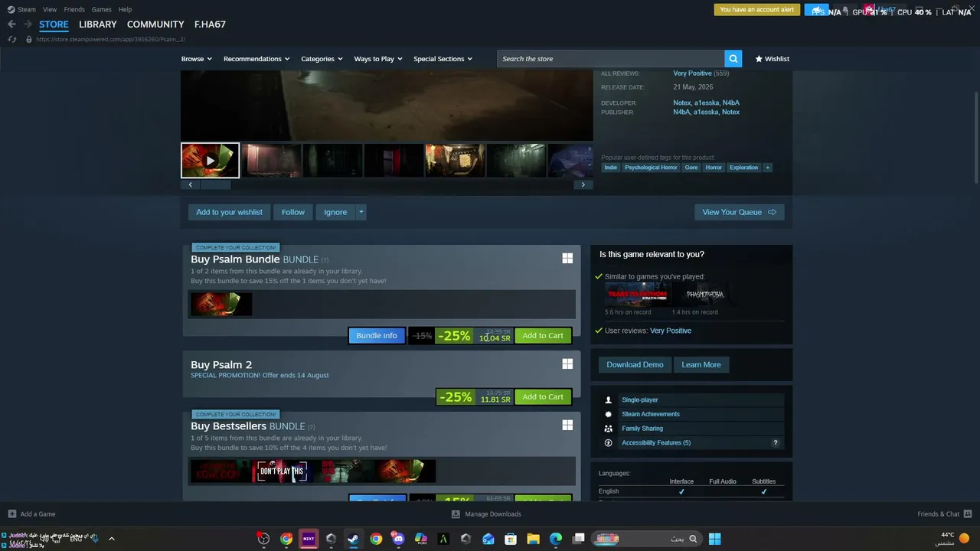
Task: Click the Accessibility Features icon
Action: click(609, 443)
